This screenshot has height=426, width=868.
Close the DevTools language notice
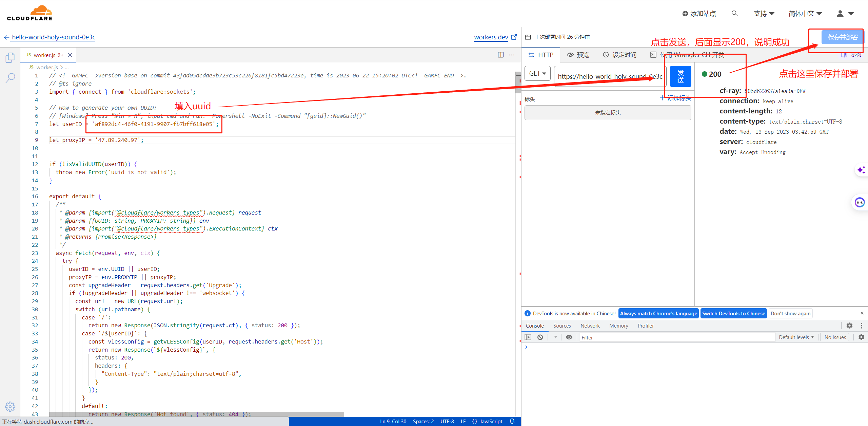click(x=862, y=313)
